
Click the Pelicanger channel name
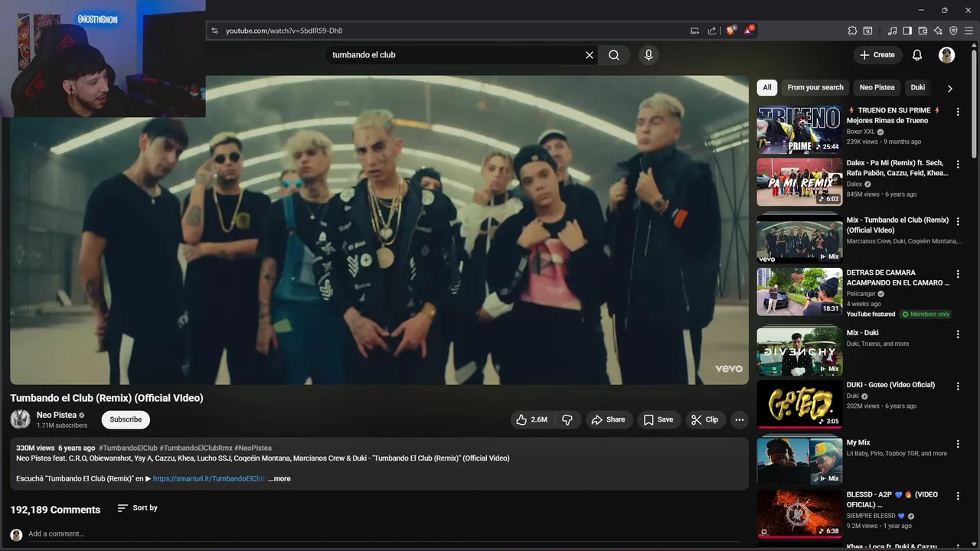(x=861, y=294)
